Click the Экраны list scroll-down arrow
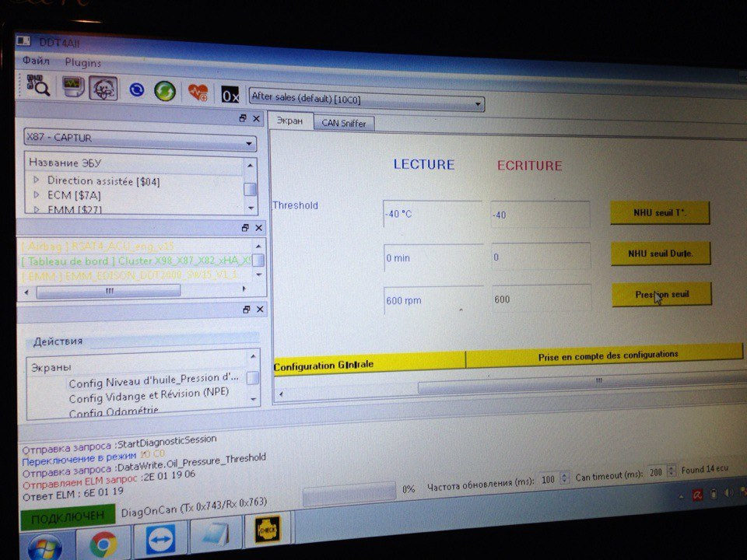Image resolution: width=747 pixels, height=560 pixels. coord(254,400)
